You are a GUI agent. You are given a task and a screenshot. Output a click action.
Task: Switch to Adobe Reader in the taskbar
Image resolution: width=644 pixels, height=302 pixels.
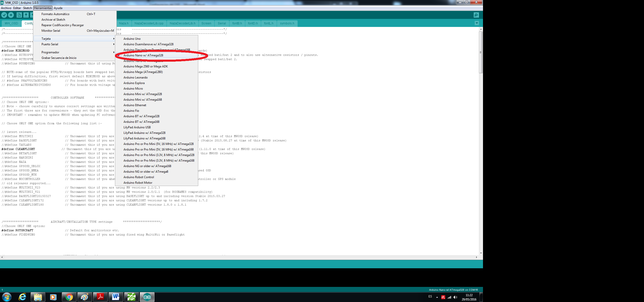pos(100,297)
